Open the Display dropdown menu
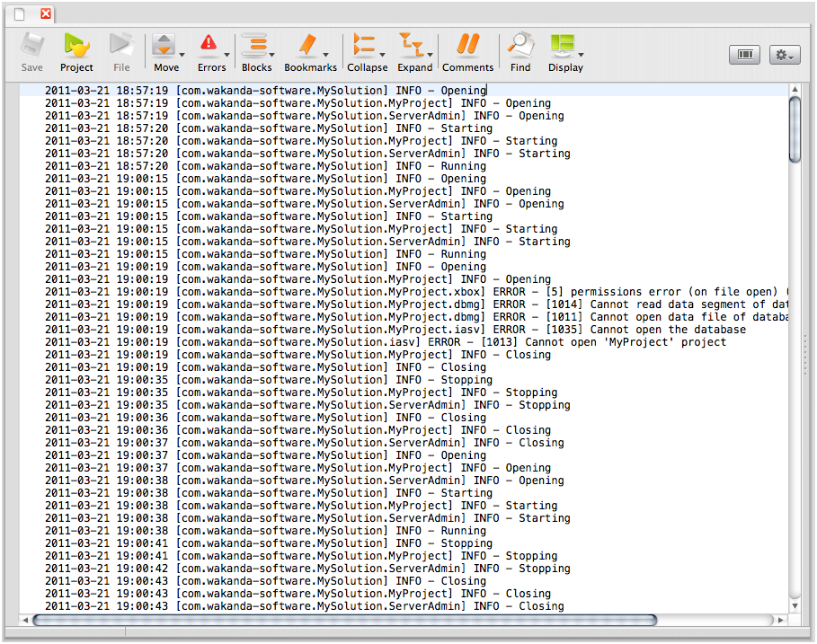 click(x=582, y=55)
